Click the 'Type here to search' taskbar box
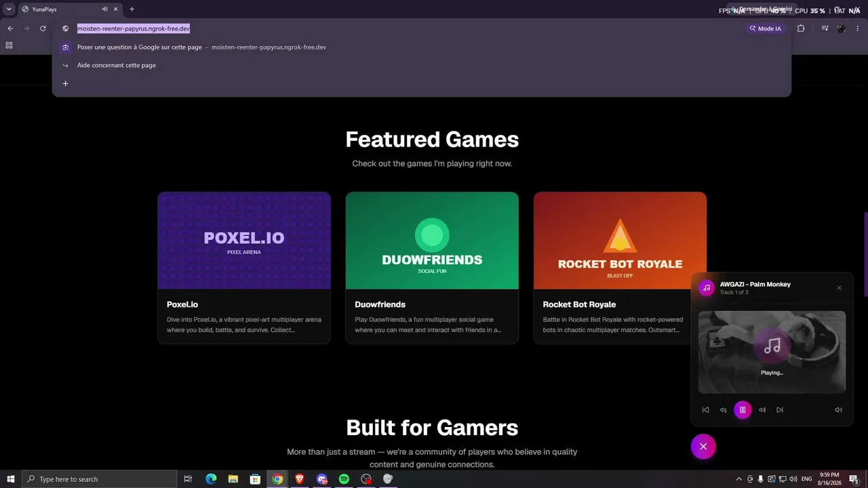868x488 pixels. 100,479
